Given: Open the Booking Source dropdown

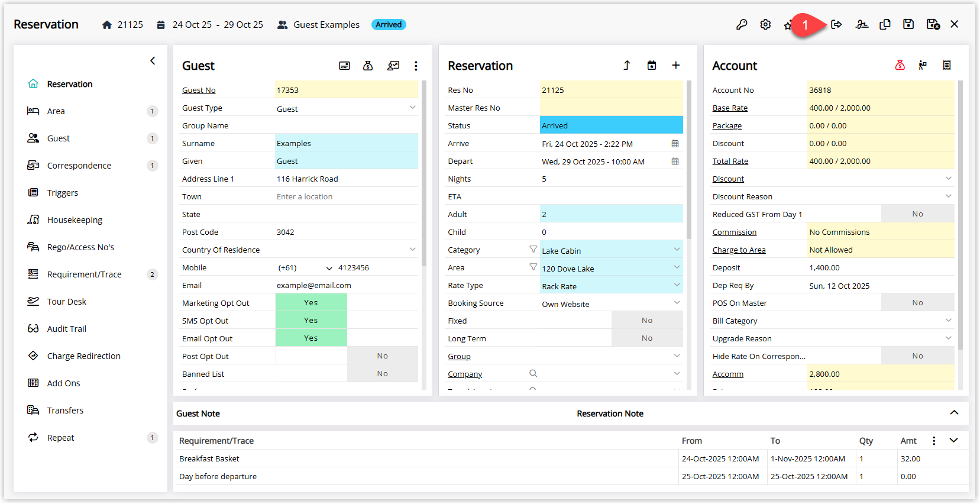Looking at the screenshot, I should pyautogui.click(x=677, y=303).
